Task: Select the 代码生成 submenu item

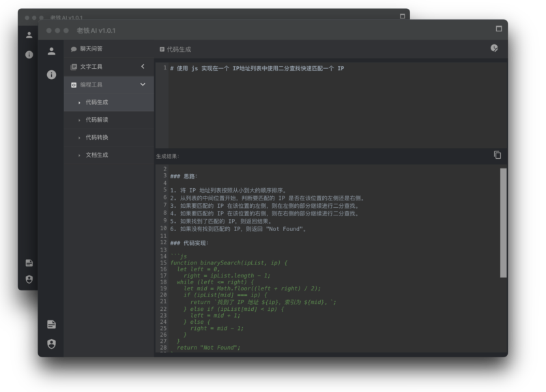Action: pyautogui.click(x=96, y=102)
